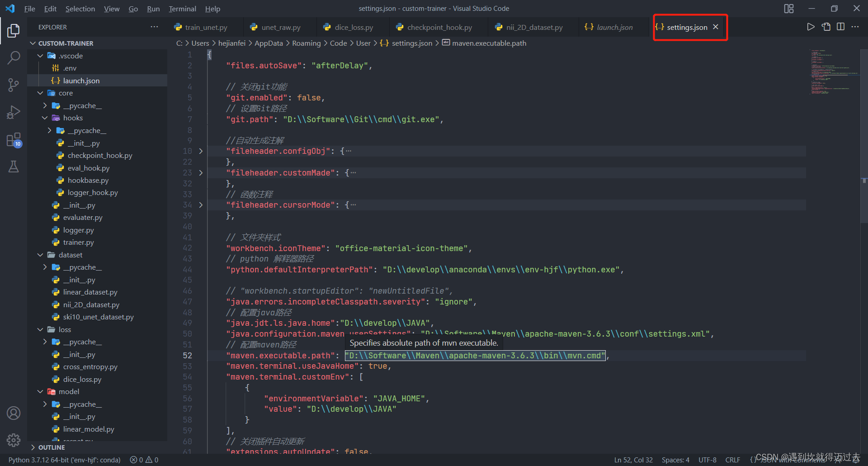Switch to dice_loss.py tab

(x=353, y=27)
